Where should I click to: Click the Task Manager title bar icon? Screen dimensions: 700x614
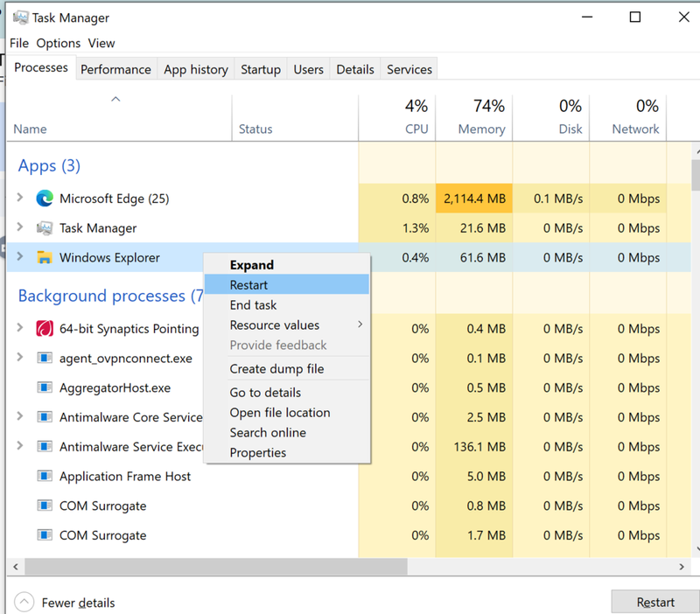tap(20, 17)
